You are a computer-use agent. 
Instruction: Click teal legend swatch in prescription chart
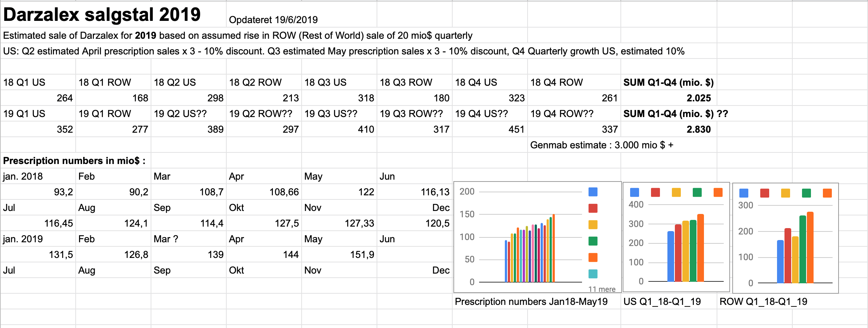point(593,274)
